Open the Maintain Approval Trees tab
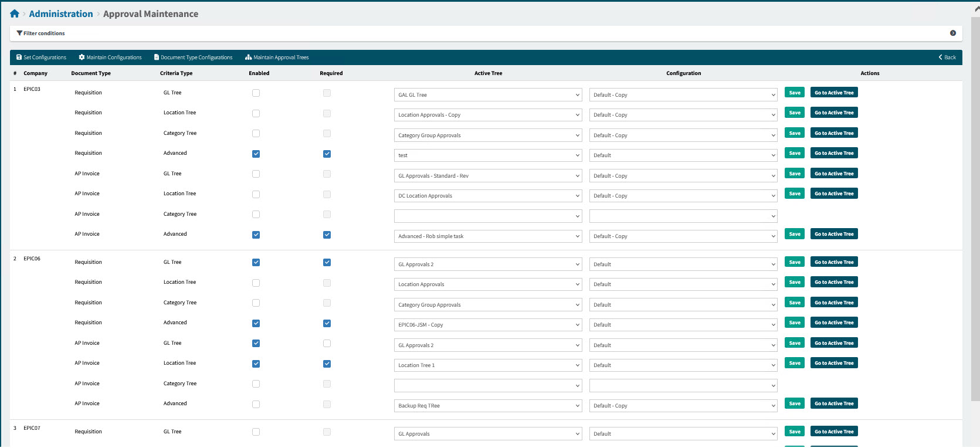The width and height of the screenshot is (980, 448). tap(281, 57)
